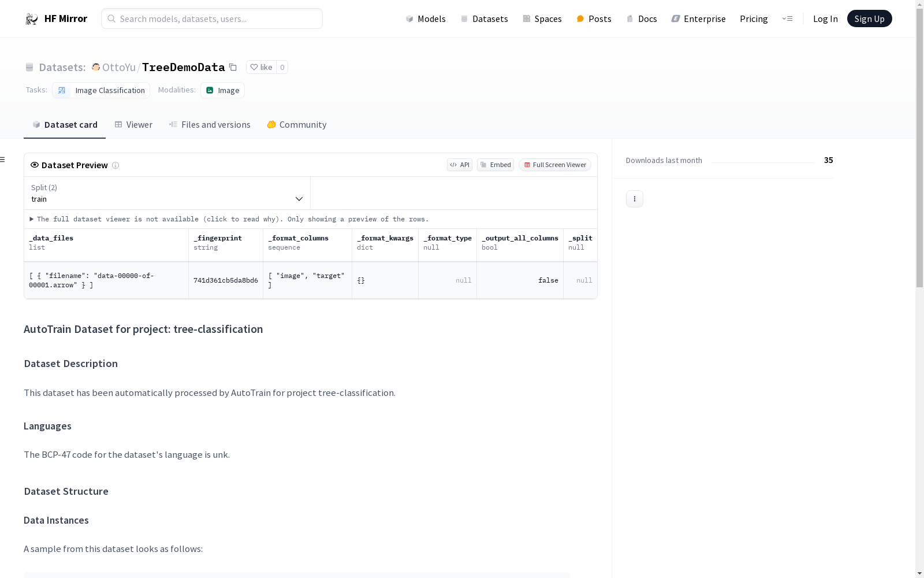Open the OttoYu user profile link
Image resolution: width=924 pixels, height=578 pixels.
[x=118, y=67]
